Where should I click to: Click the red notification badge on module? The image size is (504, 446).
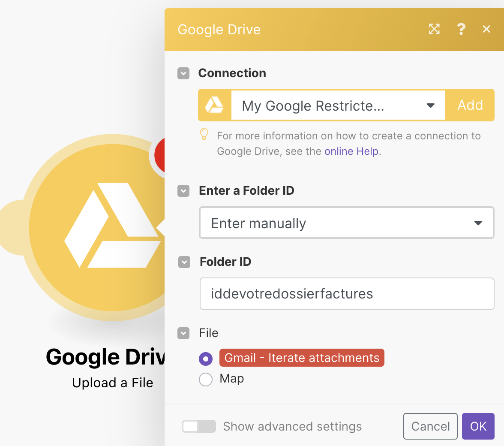point(159,155)
